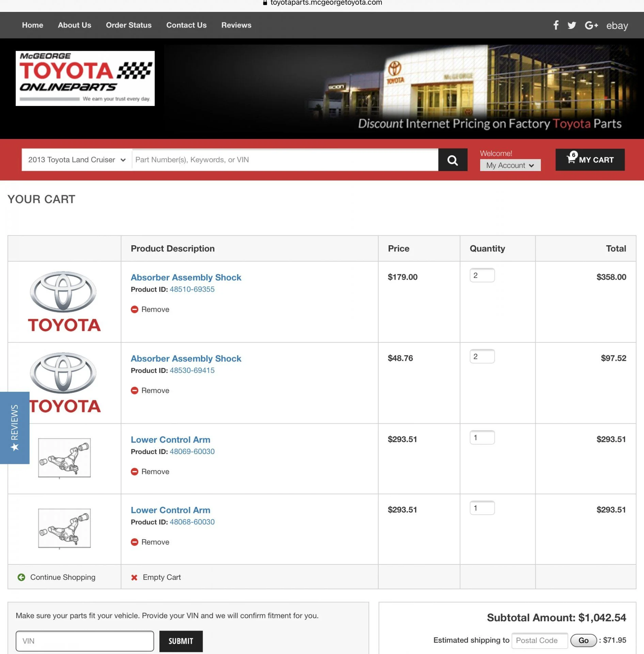The width and height of the screenshot is (644, 654).
Task: Submit the VIN for fitment check
Action: pyautogui.click(x=181, y=641)
